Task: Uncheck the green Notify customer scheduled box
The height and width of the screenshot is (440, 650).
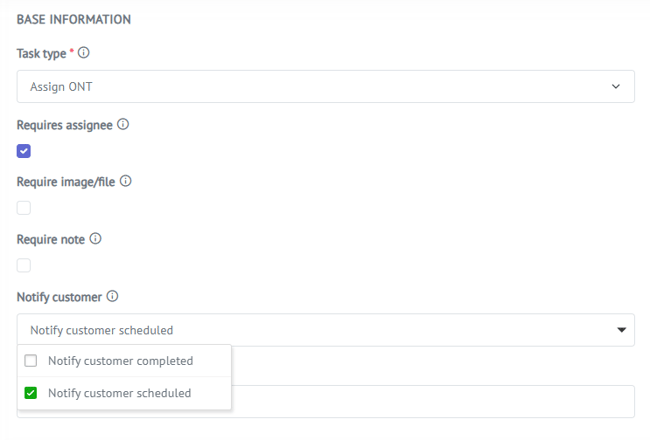Action: pos(31,393)
